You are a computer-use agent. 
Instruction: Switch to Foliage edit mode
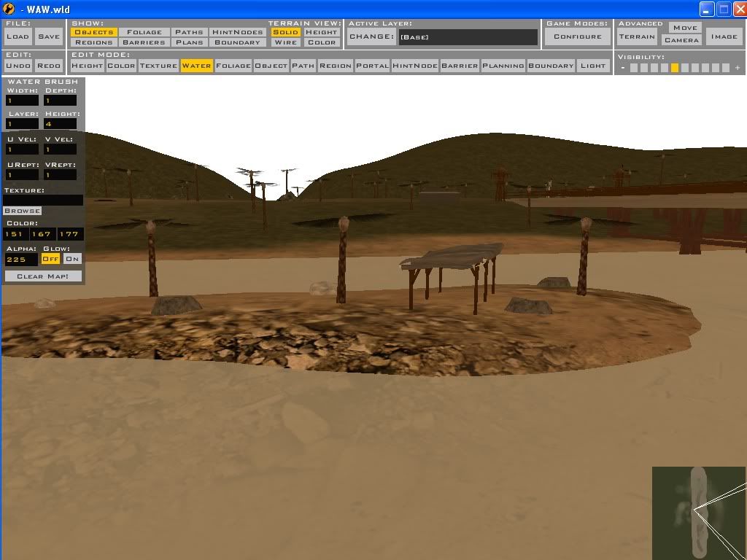click(233, 66)
